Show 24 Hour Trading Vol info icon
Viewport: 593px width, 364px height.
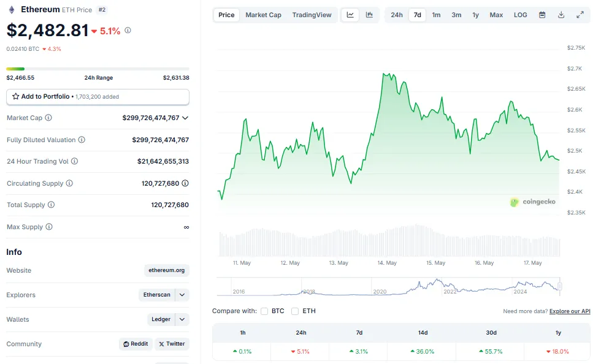74,161
